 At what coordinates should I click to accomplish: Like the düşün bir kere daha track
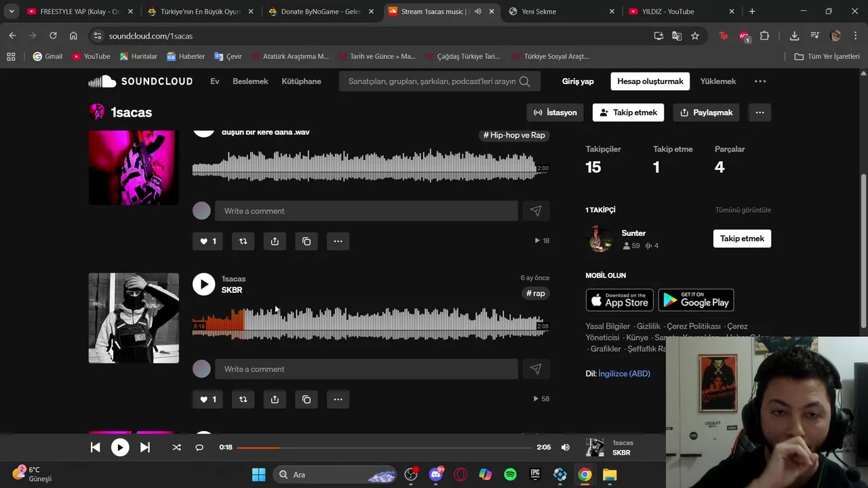pos(208,241)
